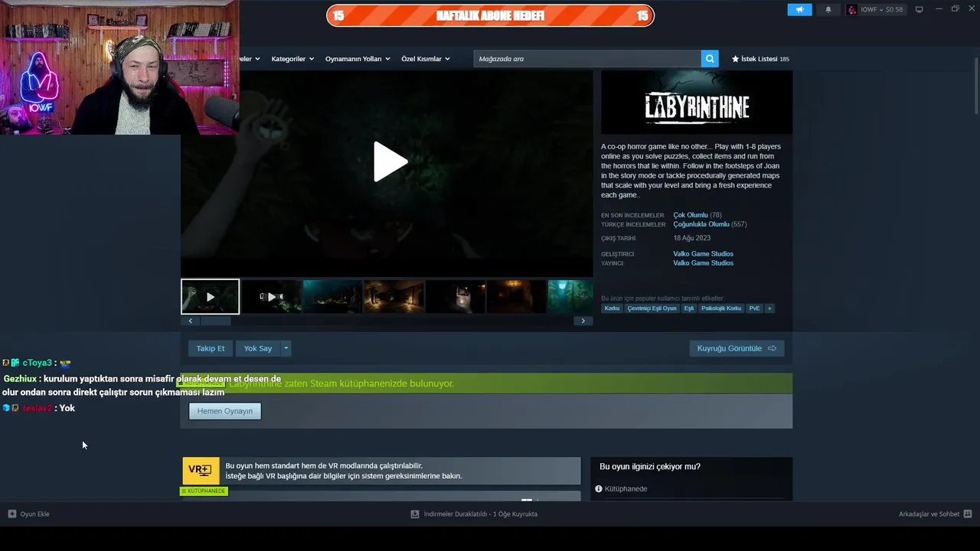Click the thumbnail strip right arrow
The width and height of the screenshot is (980, 551).
583,321
